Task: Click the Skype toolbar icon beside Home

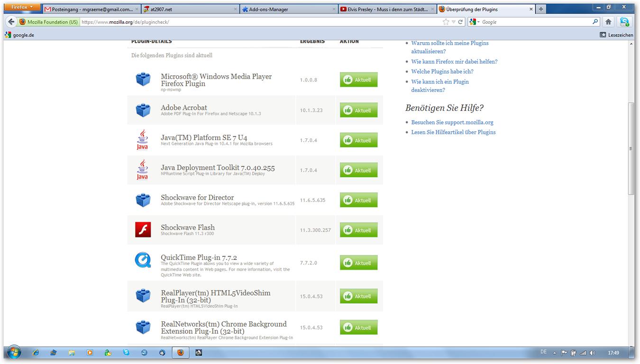Action: click(624, 22)
